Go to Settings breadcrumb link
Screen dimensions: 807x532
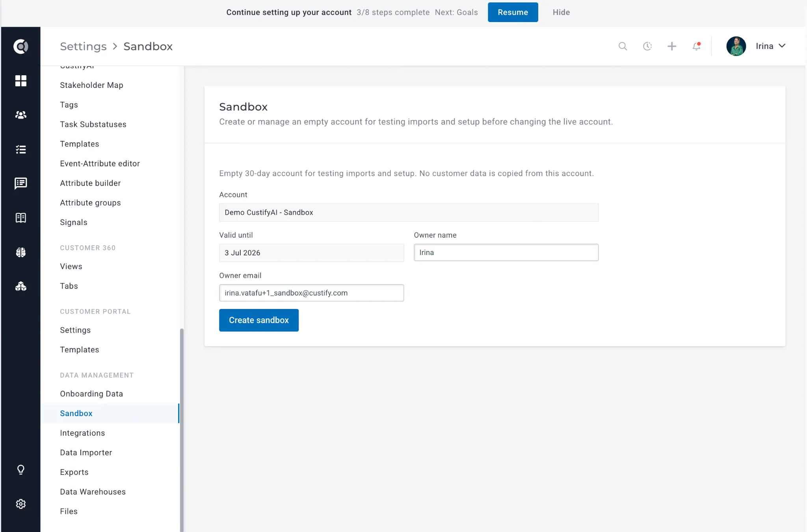click(83, 47)
